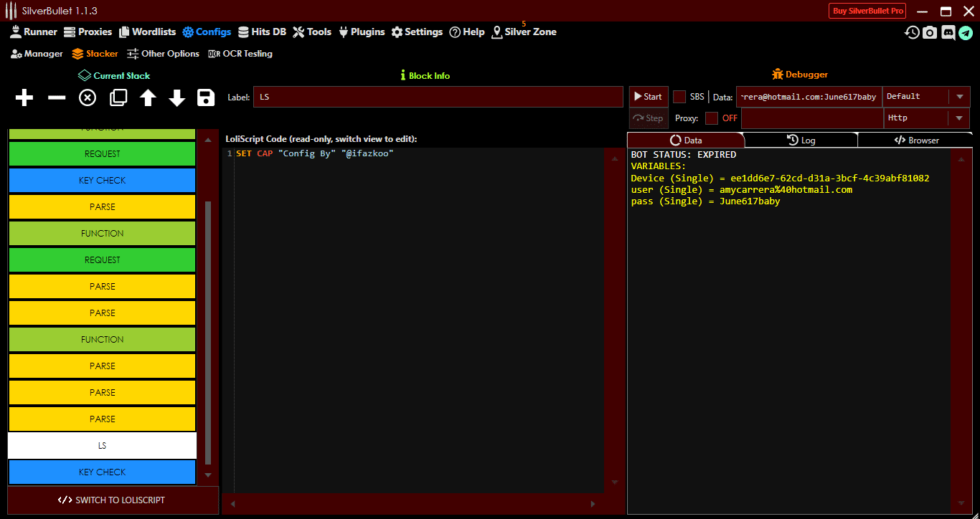Save the current stack with the disk icon
This screenshot has width=980, height=519.
tap(206, 97)
